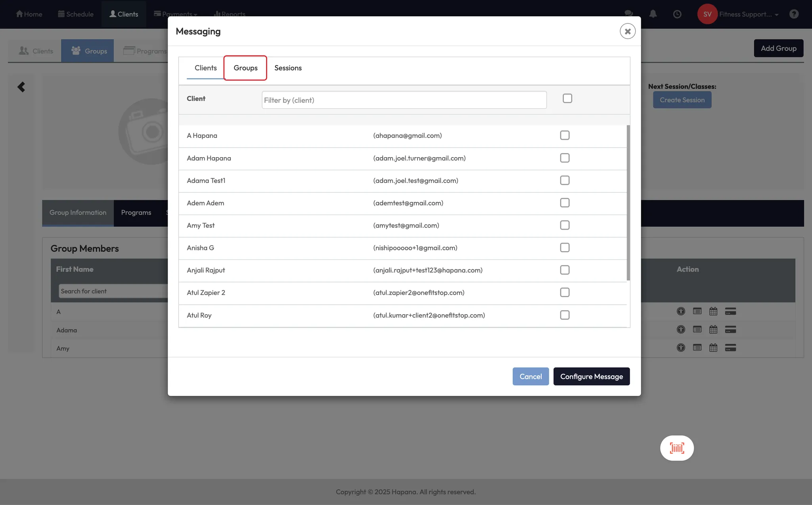Screen dimensions: 812x505
Task: Click the barcode scanner floating icon
Action: point(677,448)
